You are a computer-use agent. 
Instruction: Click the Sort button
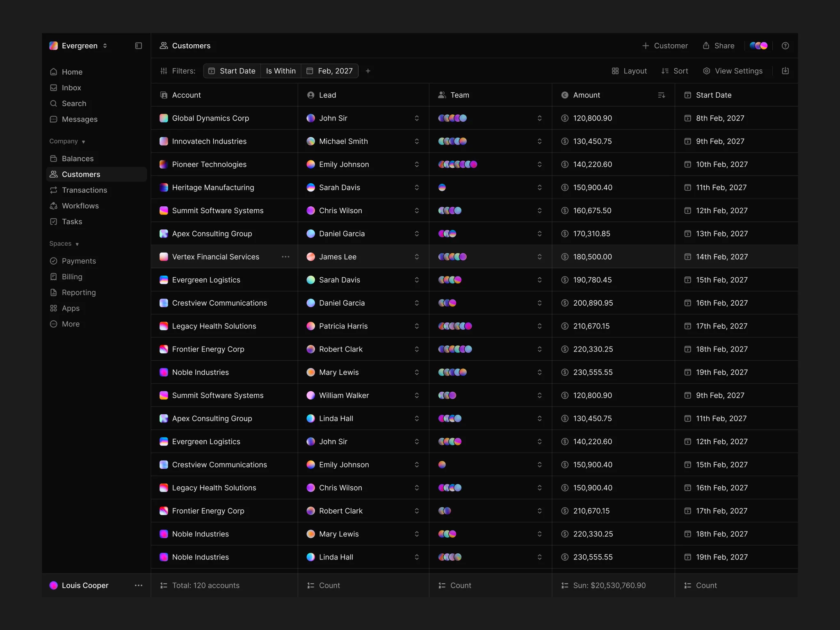coord(675,71)
